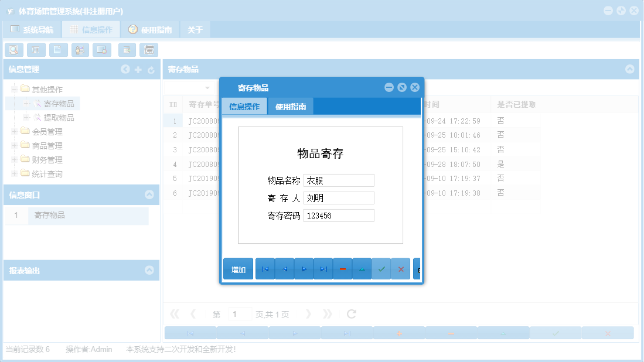Select the search/preview tool in the toolbar
644x362 pixels.
[14, 50]
